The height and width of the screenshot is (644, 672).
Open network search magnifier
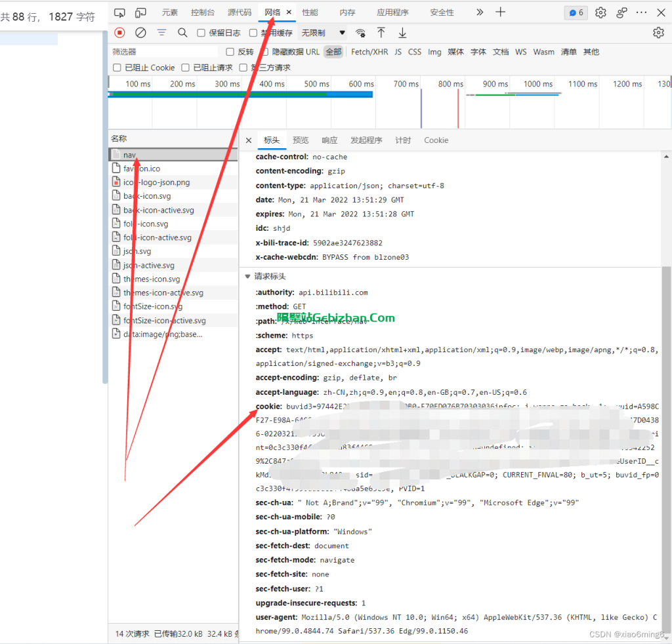(x=182, y=33)
